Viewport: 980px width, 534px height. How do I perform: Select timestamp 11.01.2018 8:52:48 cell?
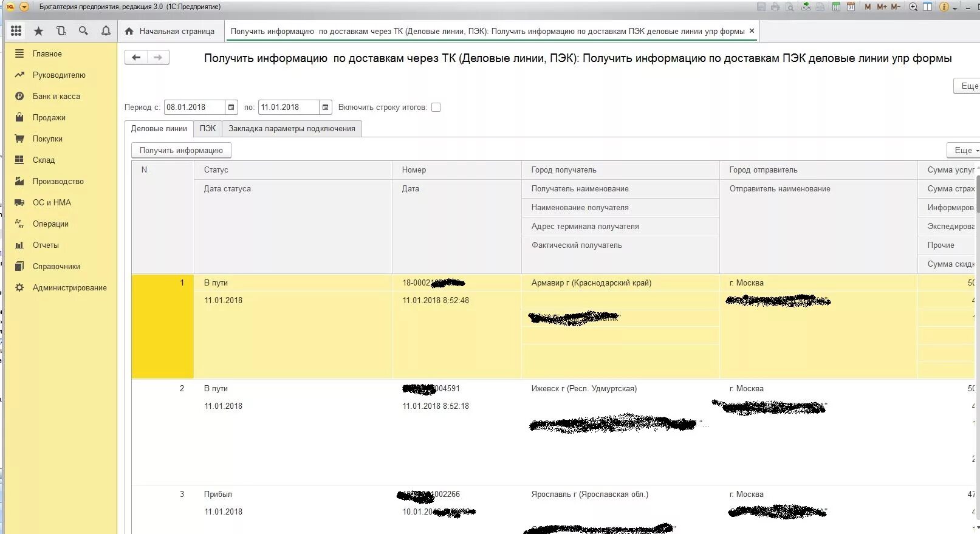[457, 301]
